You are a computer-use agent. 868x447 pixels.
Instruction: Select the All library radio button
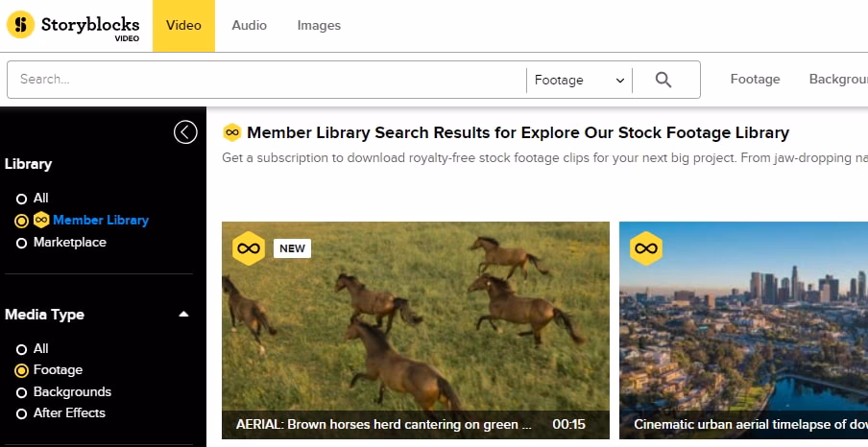(x=21, y=199)
